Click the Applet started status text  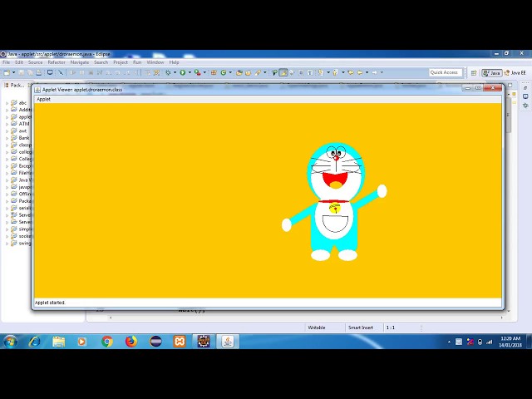[x=50, y=303]
